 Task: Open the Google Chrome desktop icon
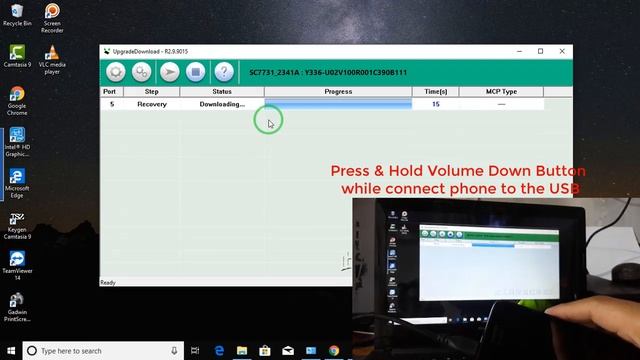17,101
